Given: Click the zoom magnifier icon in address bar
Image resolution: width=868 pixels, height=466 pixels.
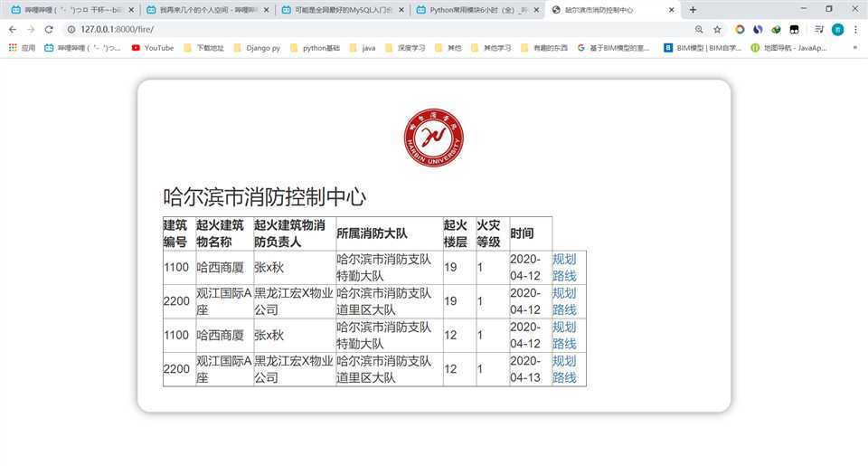Looking at the screenshot, I should click(699, 29).
